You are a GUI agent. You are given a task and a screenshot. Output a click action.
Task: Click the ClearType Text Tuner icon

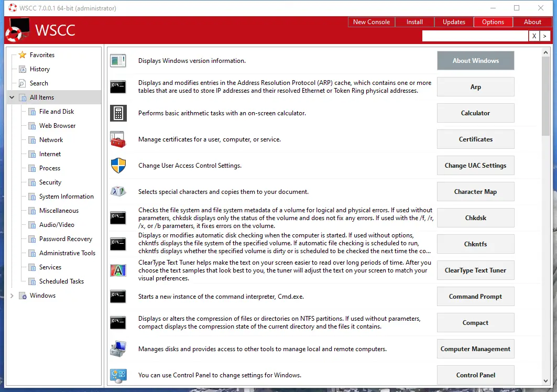118,270
